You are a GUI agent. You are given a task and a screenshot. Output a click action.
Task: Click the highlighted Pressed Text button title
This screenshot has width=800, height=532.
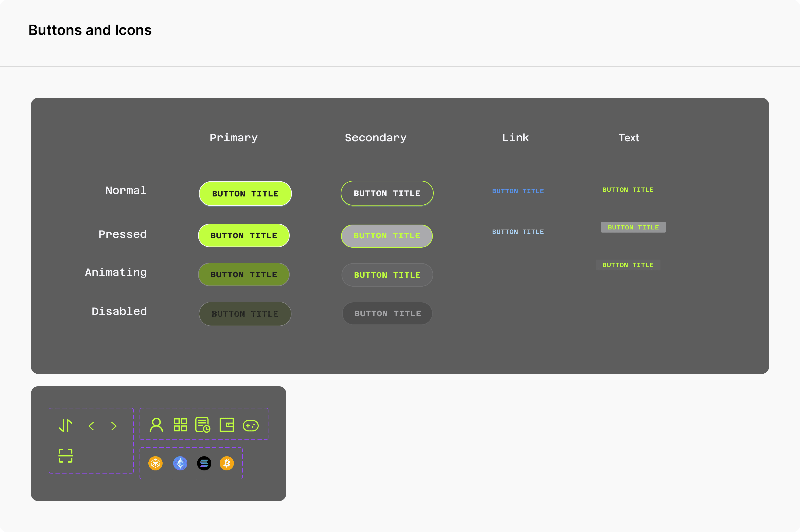coord(633,227)
